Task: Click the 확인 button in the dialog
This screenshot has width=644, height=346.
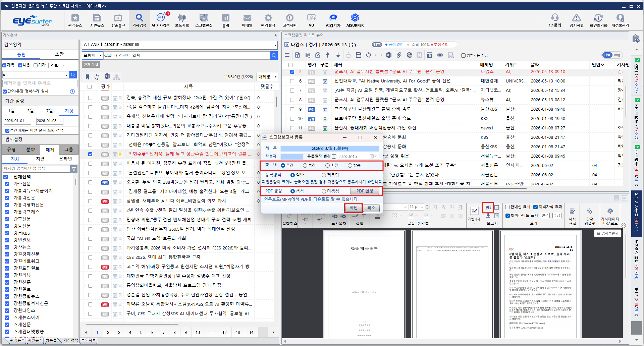Action: pos(354,208)
